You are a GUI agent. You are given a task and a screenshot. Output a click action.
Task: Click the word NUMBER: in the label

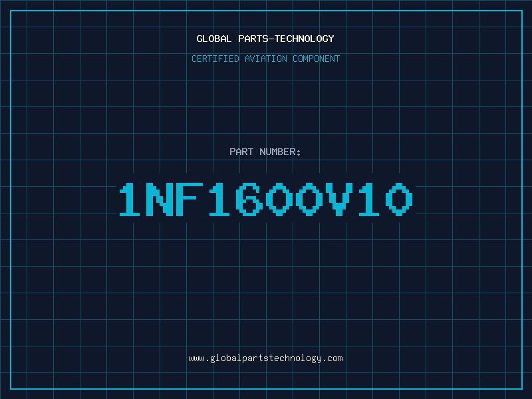point(280,152)
